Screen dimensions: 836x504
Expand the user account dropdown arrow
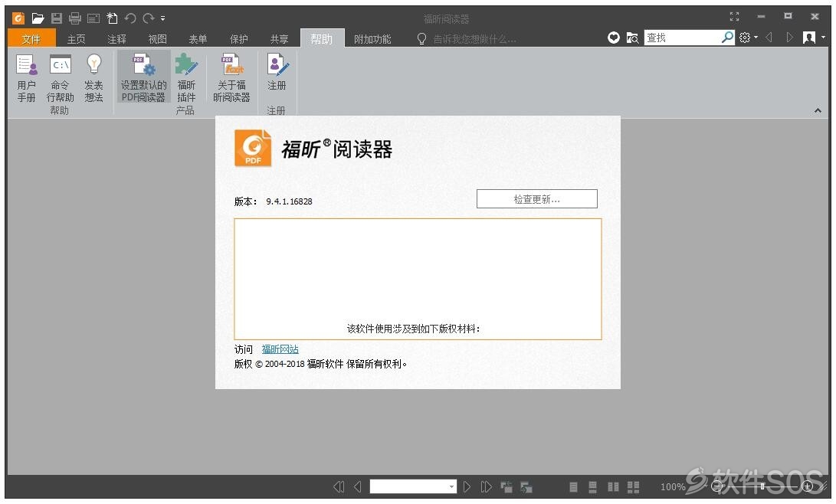(823, 38)
